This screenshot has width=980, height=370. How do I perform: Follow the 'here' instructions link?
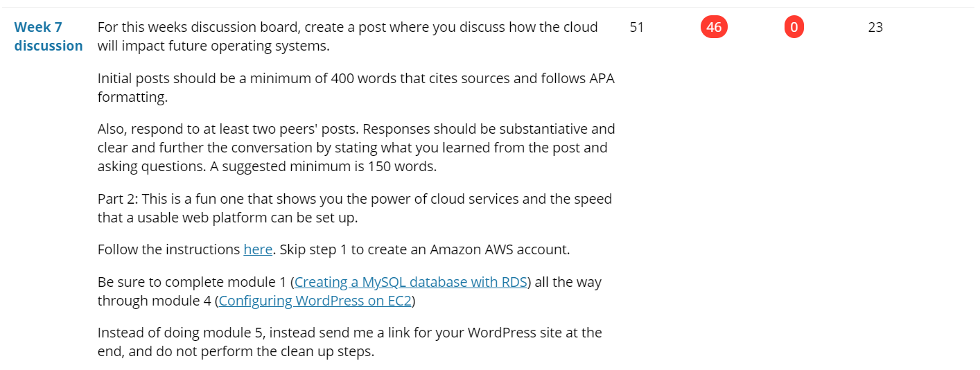click(x=258, y=249)
